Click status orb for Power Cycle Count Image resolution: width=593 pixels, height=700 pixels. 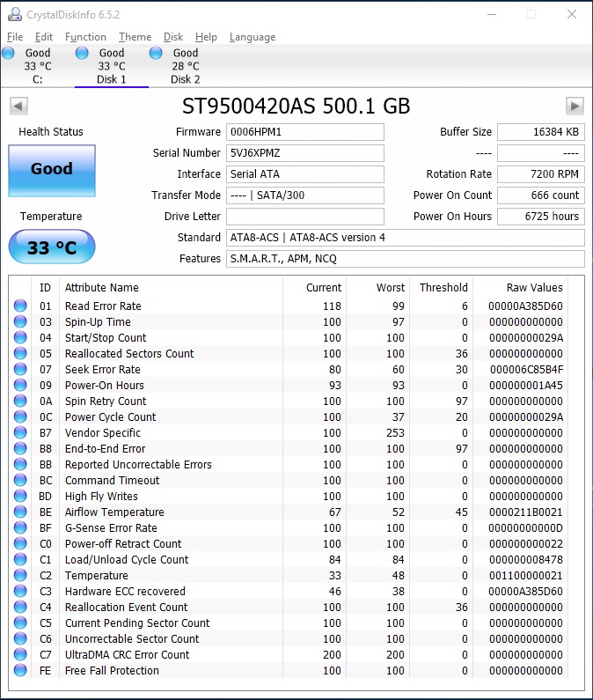click(x=20, y=416)
